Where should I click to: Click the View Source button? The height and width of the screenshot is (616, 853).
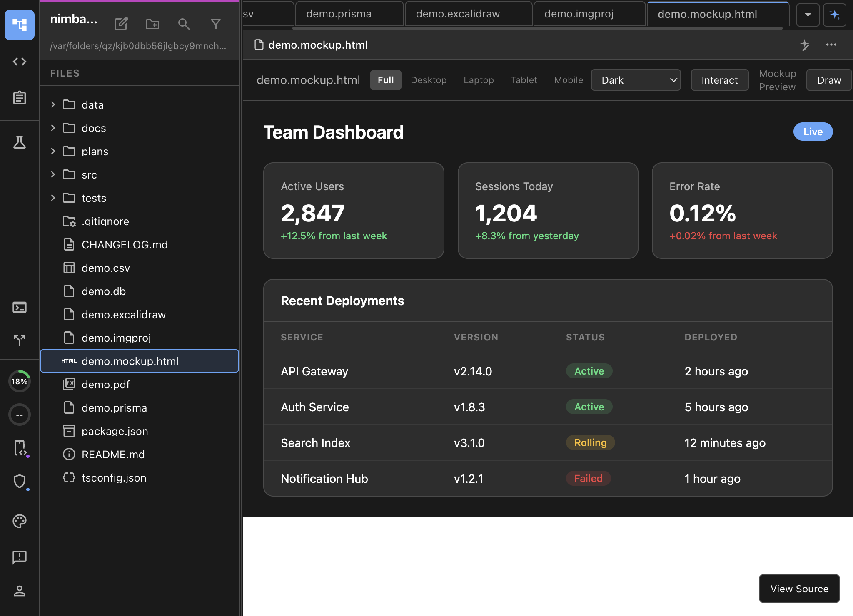tap(798, 589)
